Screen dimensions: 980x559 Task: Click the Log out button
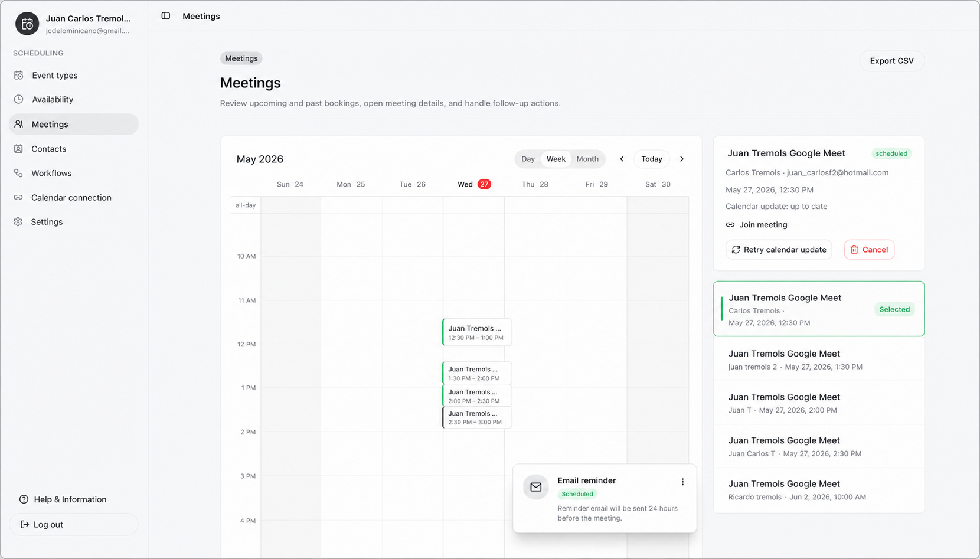pos(74,524)
